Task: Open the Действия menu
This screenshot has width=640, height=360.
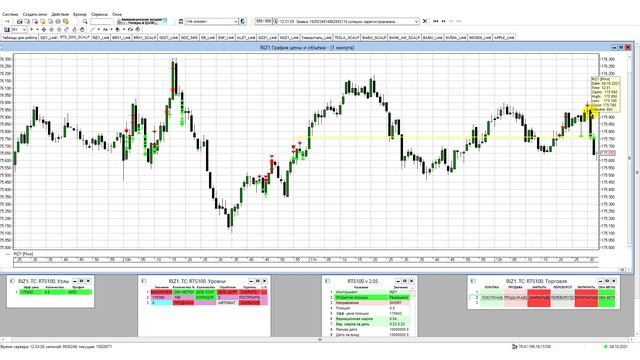Action: 60,14
